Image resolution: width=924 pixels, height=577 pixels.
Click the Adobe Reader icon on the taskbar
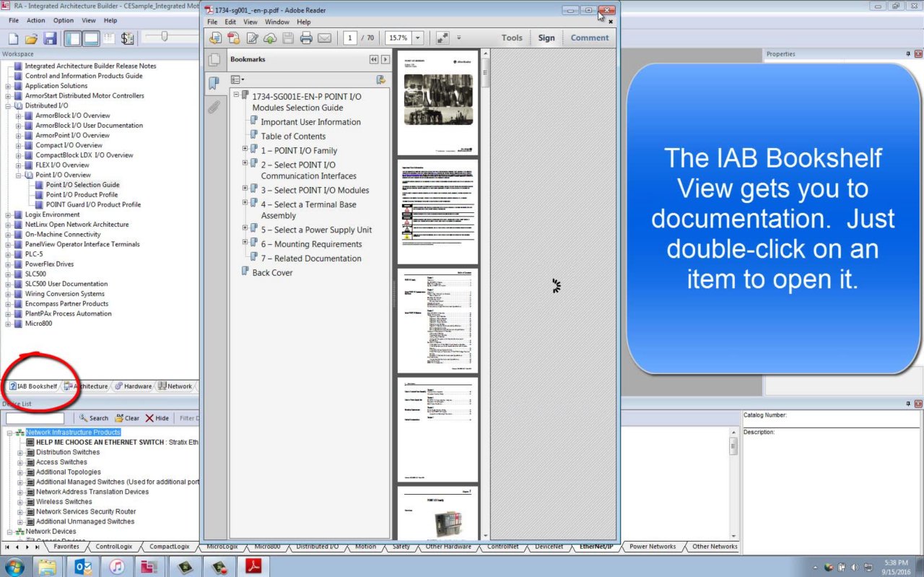click(253, 568)
